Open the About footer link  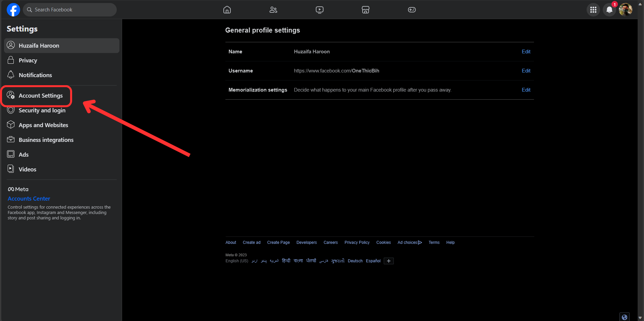231,243
